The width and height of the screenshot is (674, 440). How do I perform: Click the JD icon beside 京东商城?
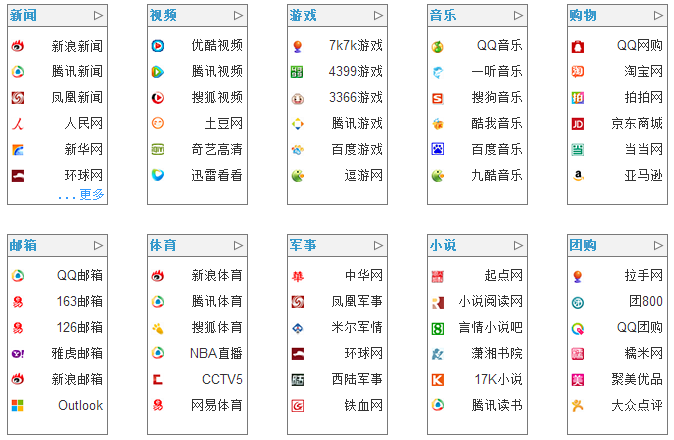[x=578, y=124]
